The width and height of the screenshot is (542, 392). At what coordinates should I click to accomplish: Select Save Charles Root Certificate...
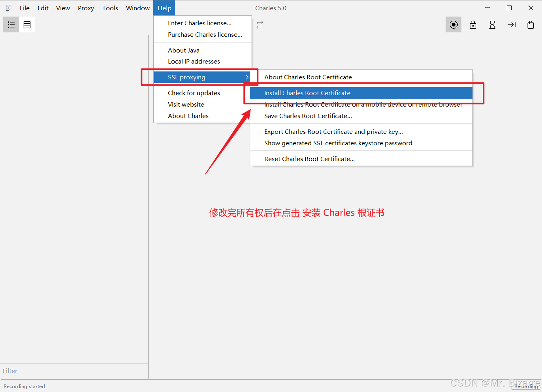pos(361,116)
